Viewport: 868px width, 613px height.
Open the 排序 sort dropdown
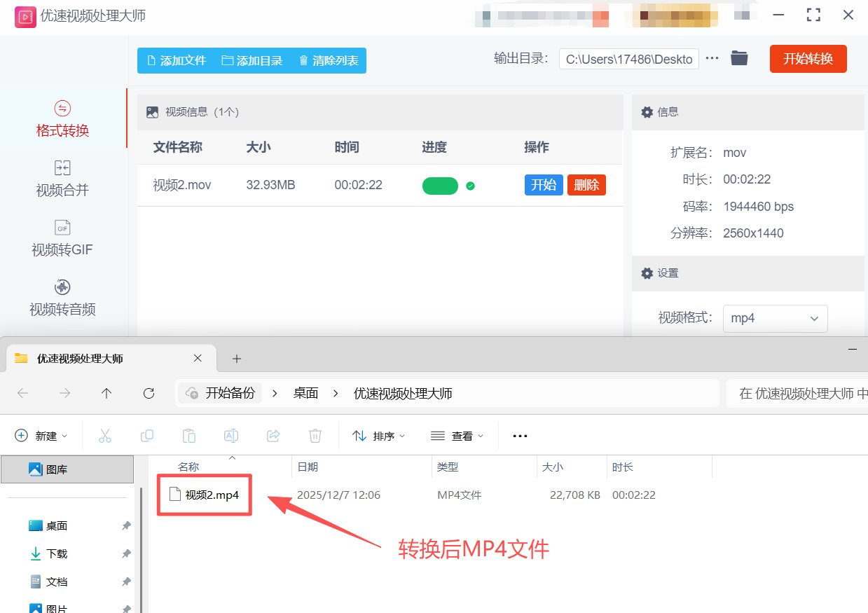(379, 436)
